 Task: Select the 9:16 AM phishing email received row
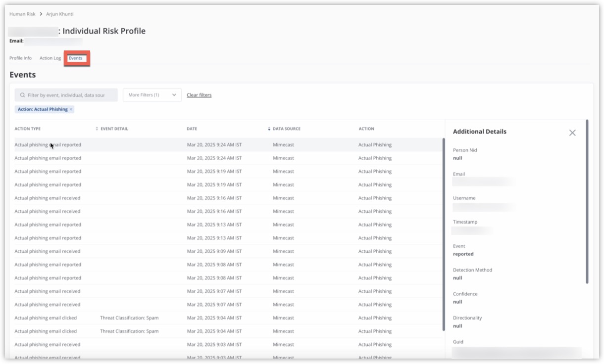point(48,198)
